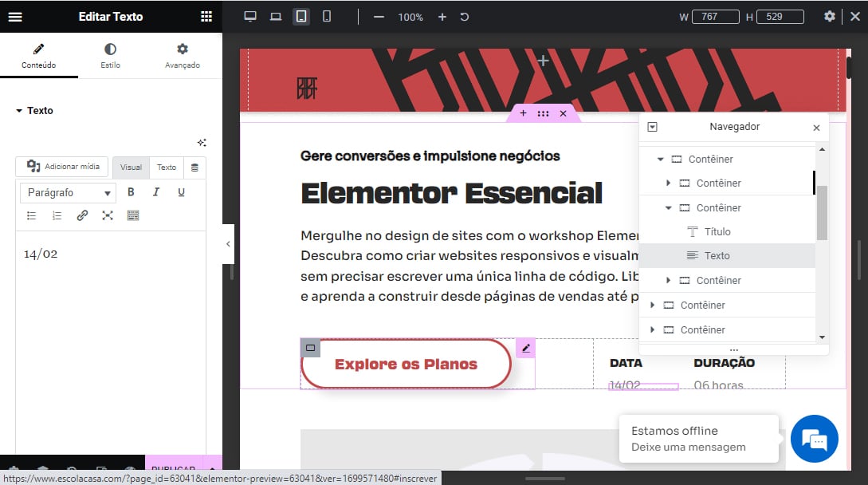Open dynamic tags database icon
The image size is (868, 485).
tap(194, 168)
